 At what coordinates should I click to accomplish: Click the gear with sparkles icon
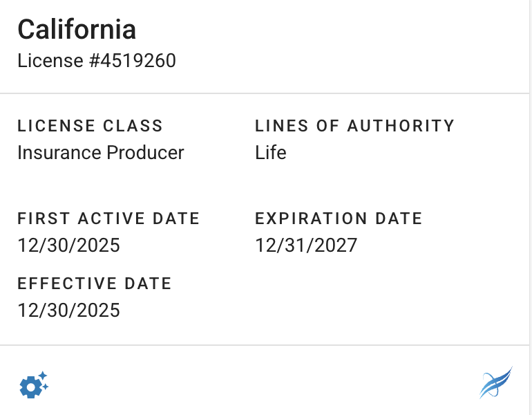33,385
